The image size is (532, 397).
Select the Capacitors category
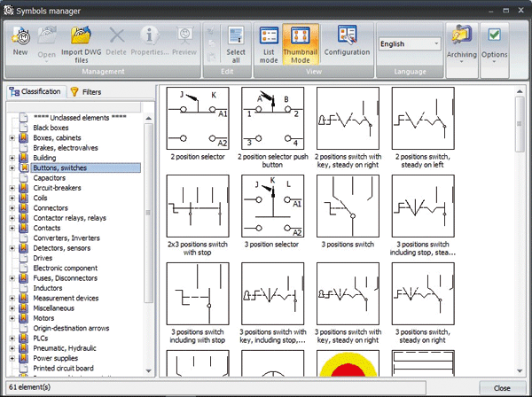pos(49,178)
